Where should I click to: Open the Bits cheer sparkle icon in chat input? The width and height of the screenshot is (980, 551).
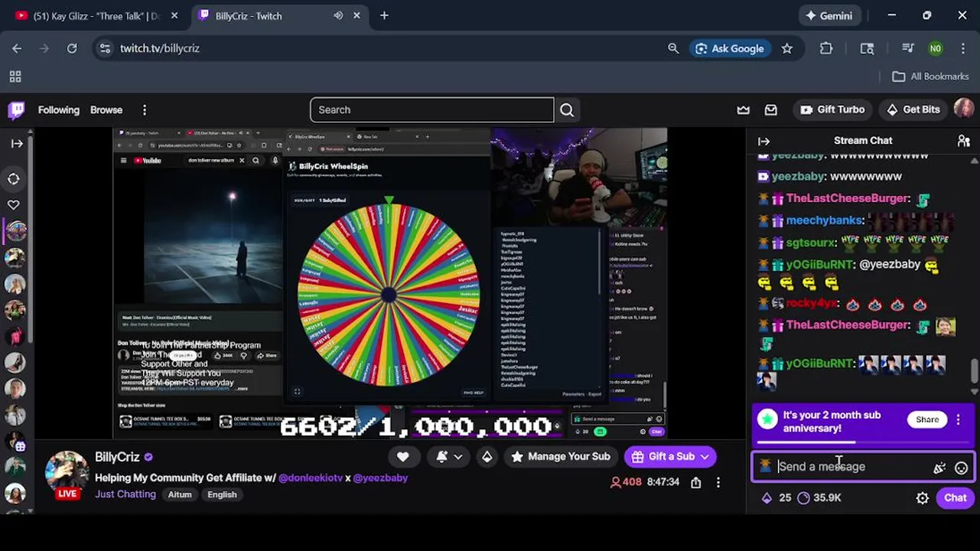pyautogui.click(x=939, y=468)
